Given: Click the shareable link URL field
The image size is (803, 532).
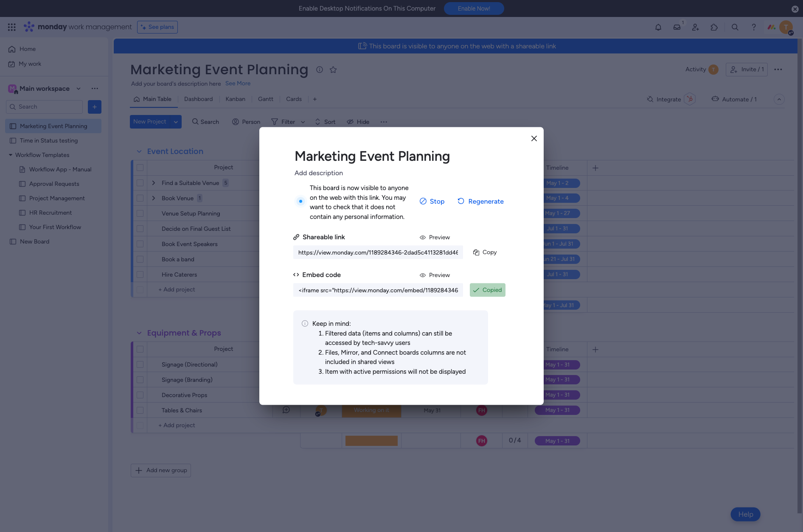Looking at the screenshot, I should (x=378, y=252).
